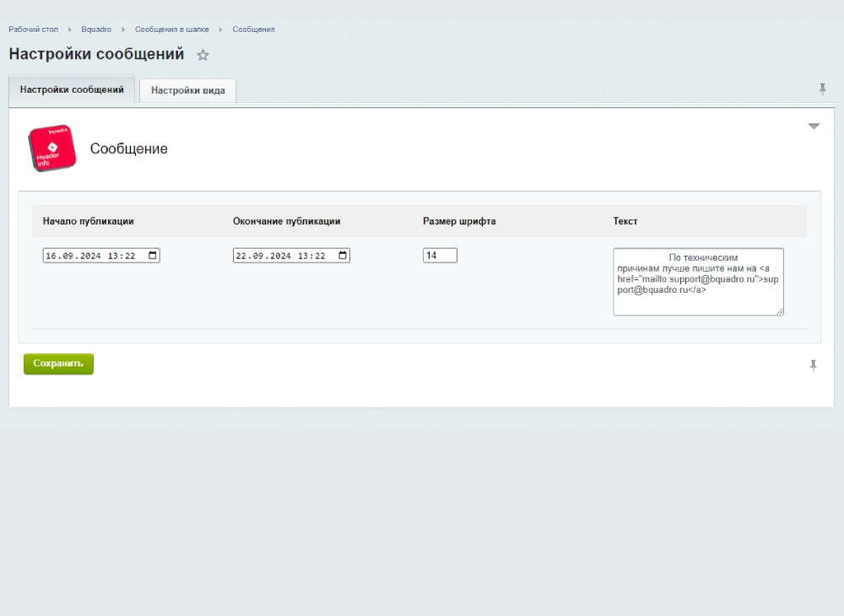844x616 pixels.
Task: Go to Рабочий стол breadcrumb
Action: (x=34, y=30)
